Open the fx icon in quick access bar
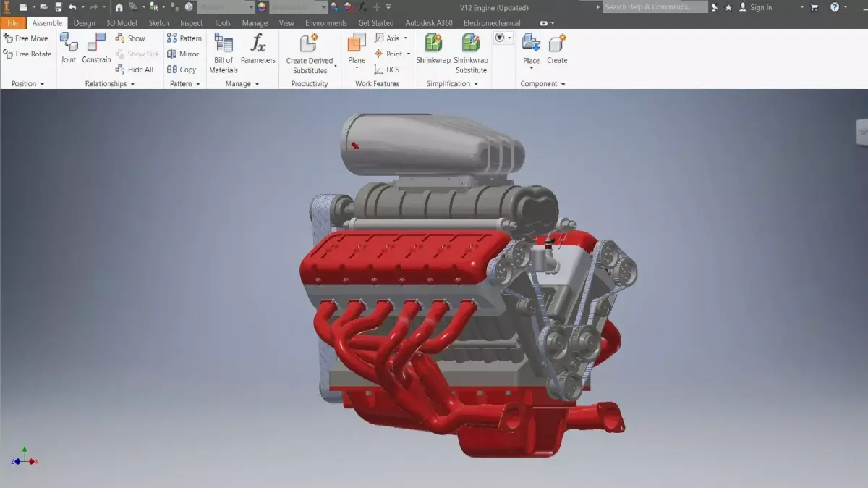 [x=362, y=7]
